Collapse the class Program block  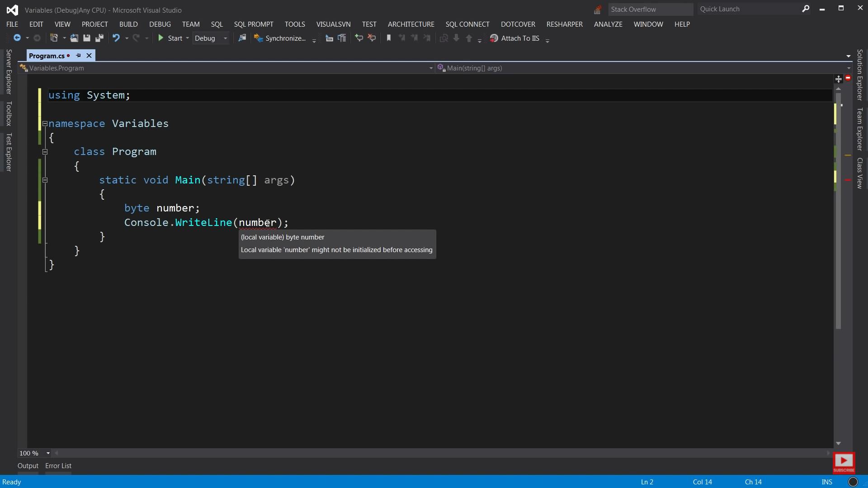click(x=45, y=152)
